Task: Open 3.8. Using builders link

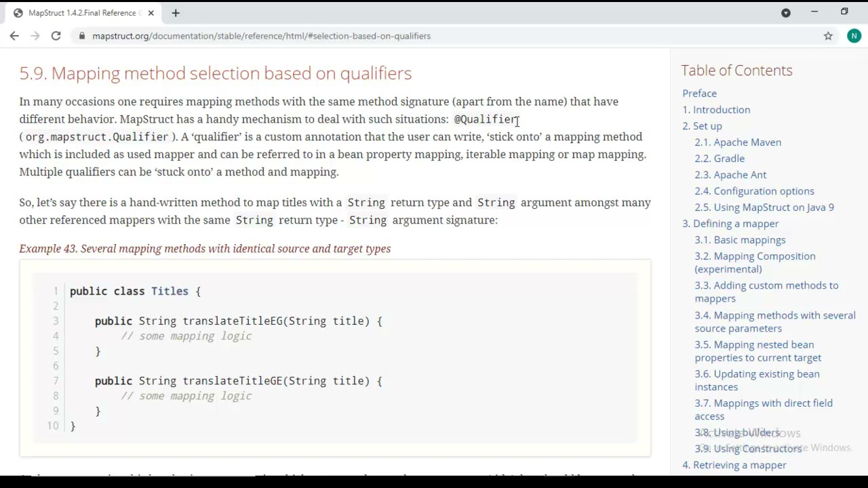Action: [x=737, y=432]
